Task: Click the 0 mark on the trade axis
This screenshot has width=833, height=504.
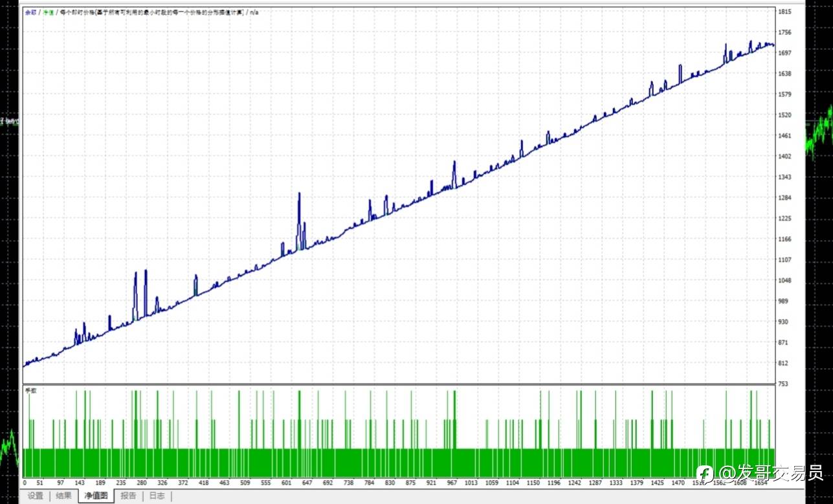Action: tap(25, 483)
